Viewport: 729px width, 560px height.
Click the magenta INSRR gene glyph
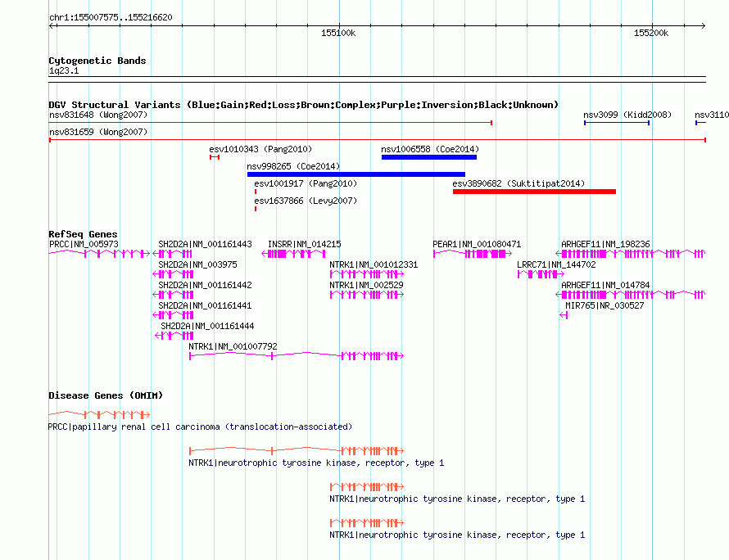tap(293, 254)
